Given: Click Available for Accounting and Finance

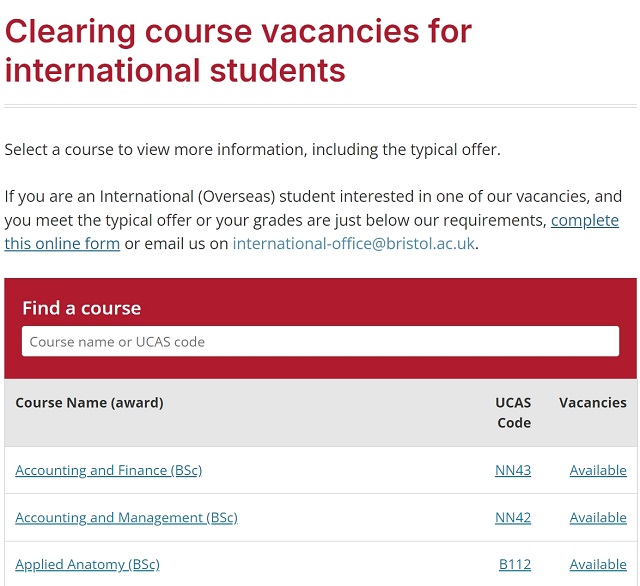Looking at the screenshot, I should tap(598, 470).
